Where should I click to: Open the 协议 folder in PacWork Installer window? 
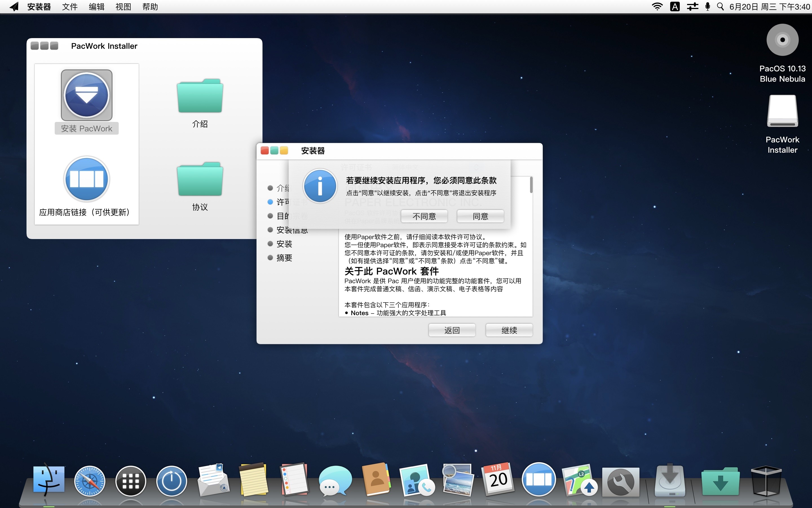pos(200,179)
